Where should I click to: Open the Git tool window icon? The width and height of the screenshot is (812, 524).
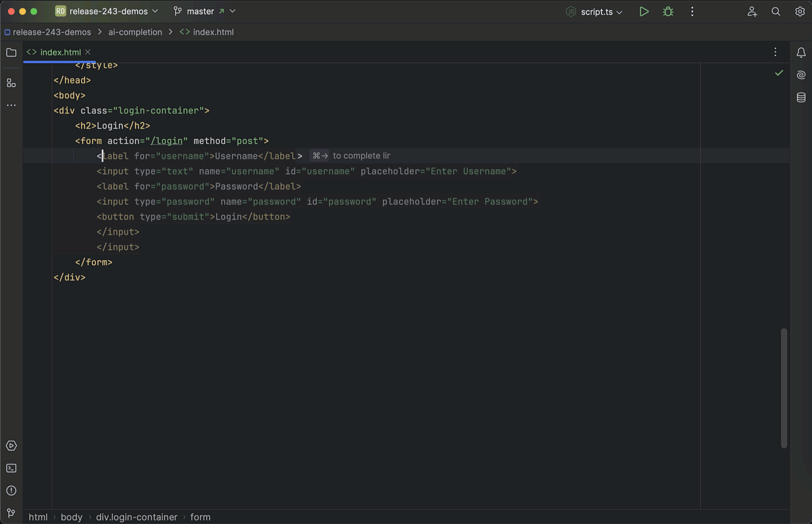click(11, 513)
